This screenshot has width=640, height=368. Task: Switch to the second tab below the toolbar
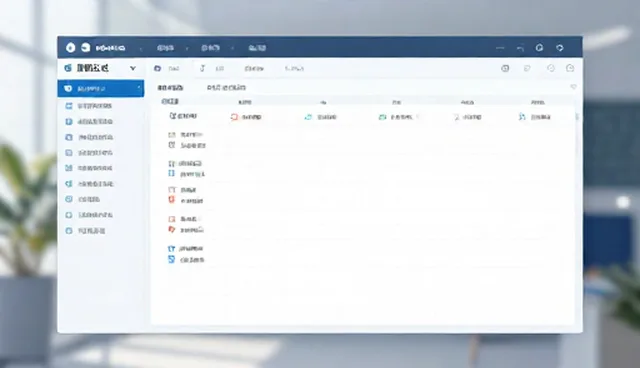[x=226, y=87]
